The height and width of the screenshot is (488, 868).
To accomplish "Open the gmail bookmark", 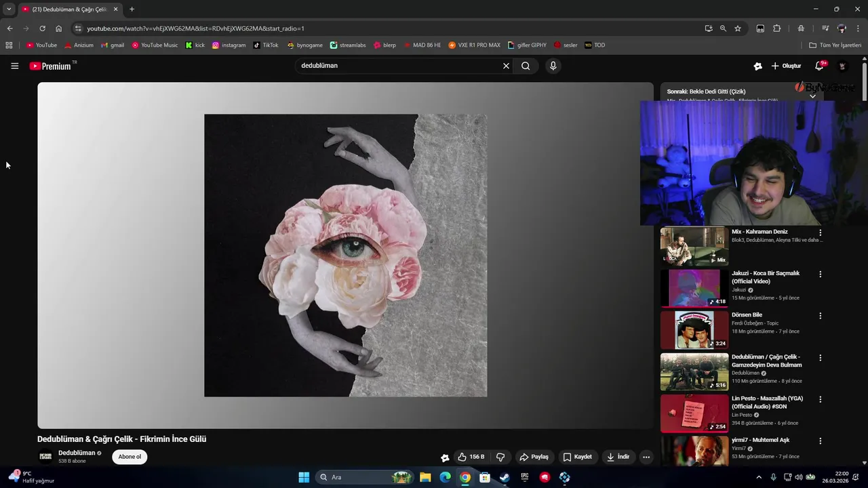I will pos(113,45).
